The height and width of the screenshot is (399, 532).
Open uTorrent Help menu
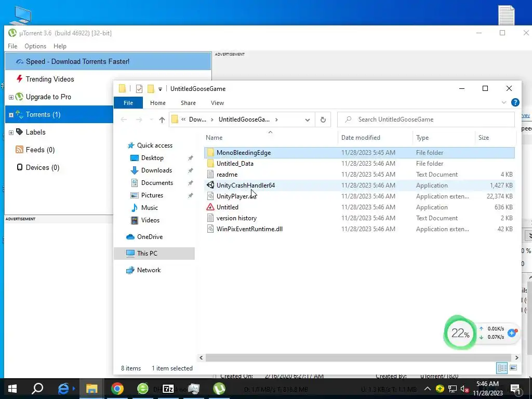point(60,46)
